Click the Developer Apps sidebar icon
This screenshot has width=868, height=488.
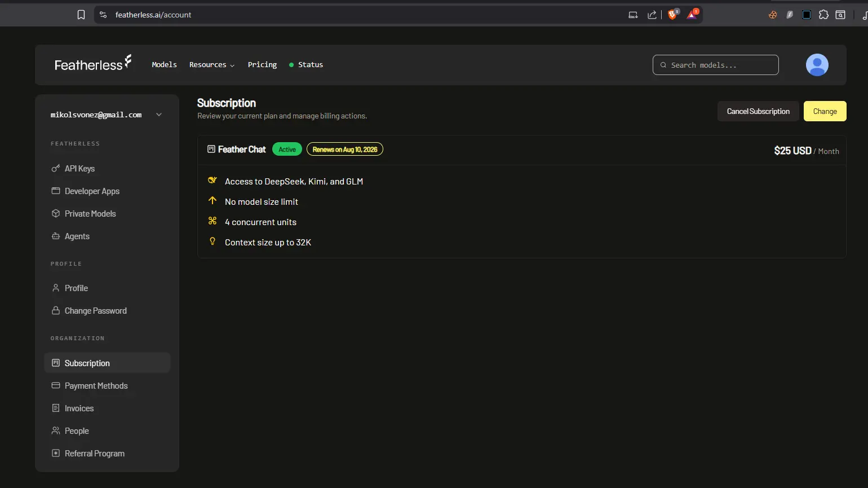tap(56, 191)
